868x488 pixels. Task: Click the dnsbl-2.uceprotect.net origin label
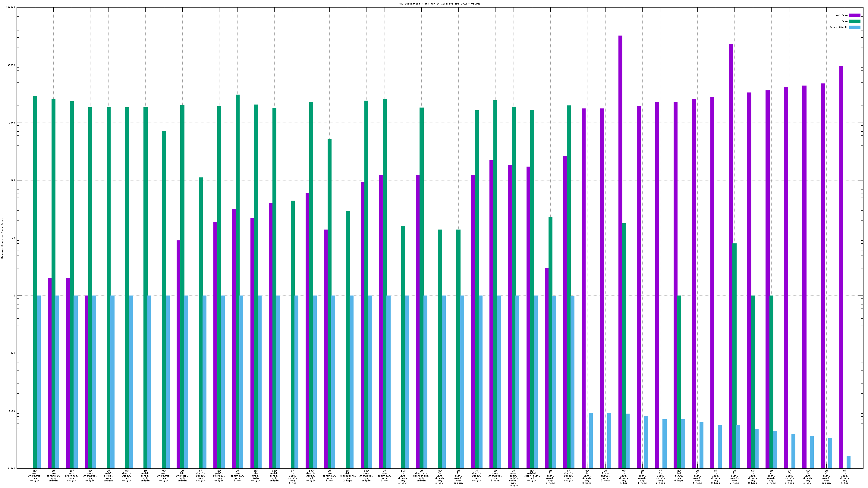point(421,475)
